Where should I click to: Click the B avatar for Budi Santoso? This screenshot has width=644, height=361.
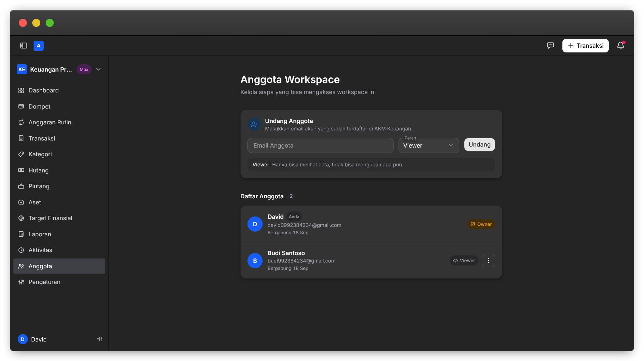tap(255, 261)
